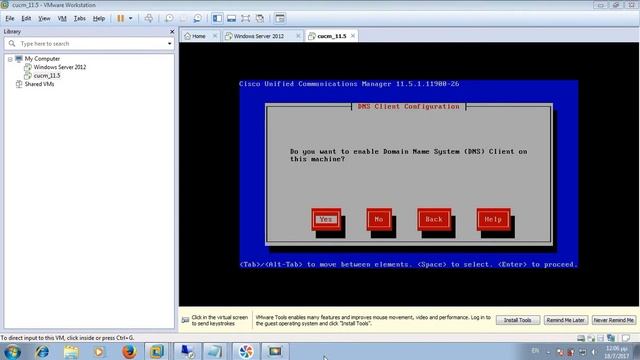Viewport: 640px width, 360px height.
Task: Click the Never Remind Me button
Action: tap(613, 320)
